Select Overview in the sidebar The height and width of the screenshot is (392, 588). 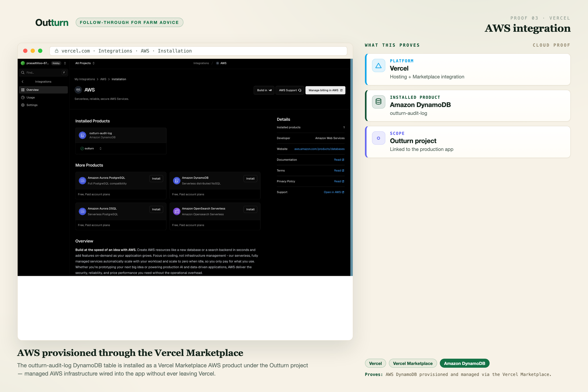(x=43, y=90)
